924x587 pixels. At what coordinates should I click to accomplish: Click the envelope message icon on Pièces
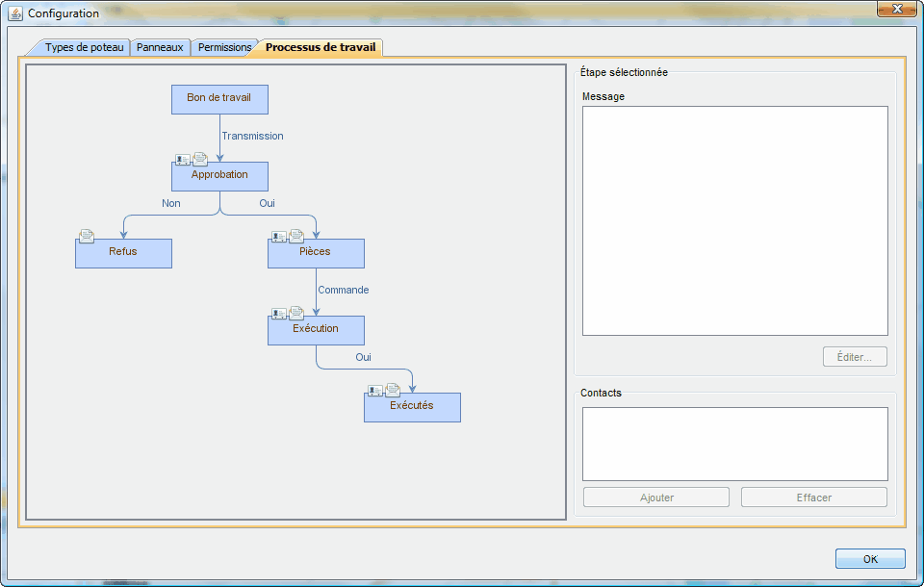coord(296,236)
